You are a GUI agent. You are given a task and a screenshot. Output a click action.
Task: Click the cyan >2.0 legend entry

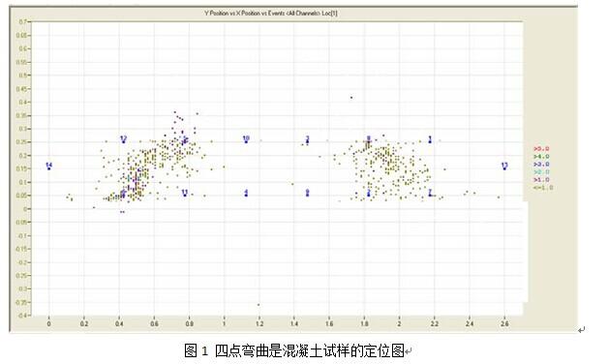pos(541,172)
